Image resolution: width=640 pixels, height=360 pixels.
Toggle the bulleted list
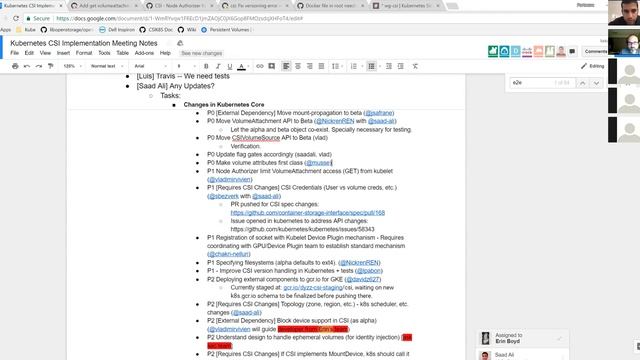pyautogui.click(x=371, y=66)
